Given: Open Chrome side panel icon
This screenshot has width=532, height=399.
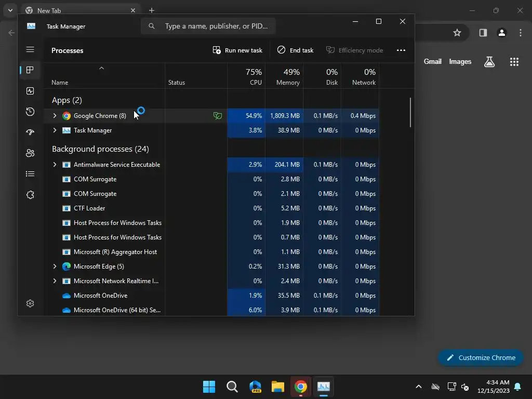Looking at the screenshot, I should tap(483, 33).
